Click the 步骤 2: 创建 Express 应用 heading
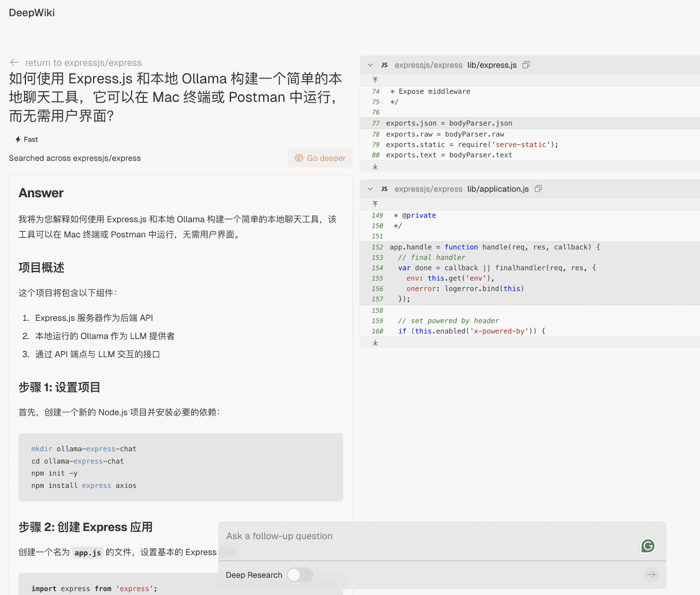The height and width of the screenshot is (595, 700). click(x=86, y=527)
